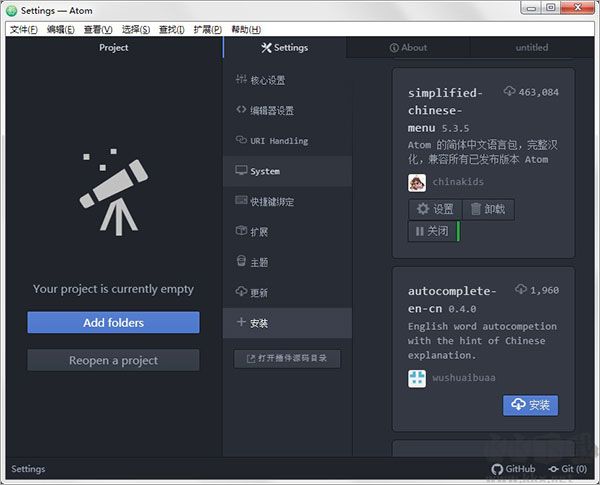Click Reopen a project button
This screenshot has width=600, height=485.
pyautogui.click(x=113, y=360)
